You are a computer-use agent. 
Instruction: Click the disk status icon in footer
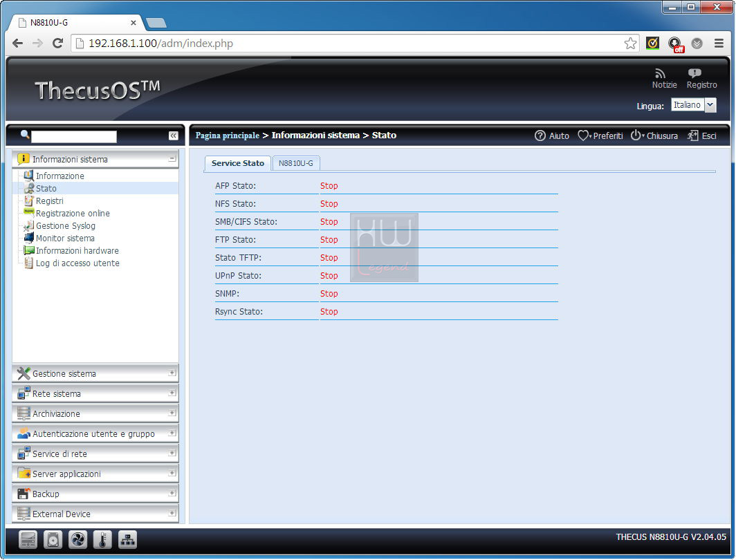(x=53, y=540)
